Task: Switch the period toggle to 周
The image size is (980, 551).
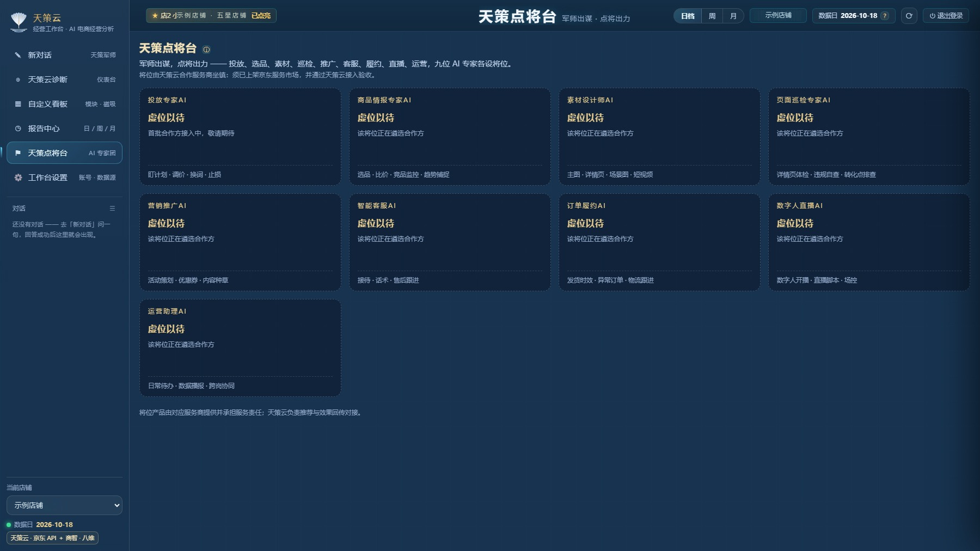Action: click(712, 16)
